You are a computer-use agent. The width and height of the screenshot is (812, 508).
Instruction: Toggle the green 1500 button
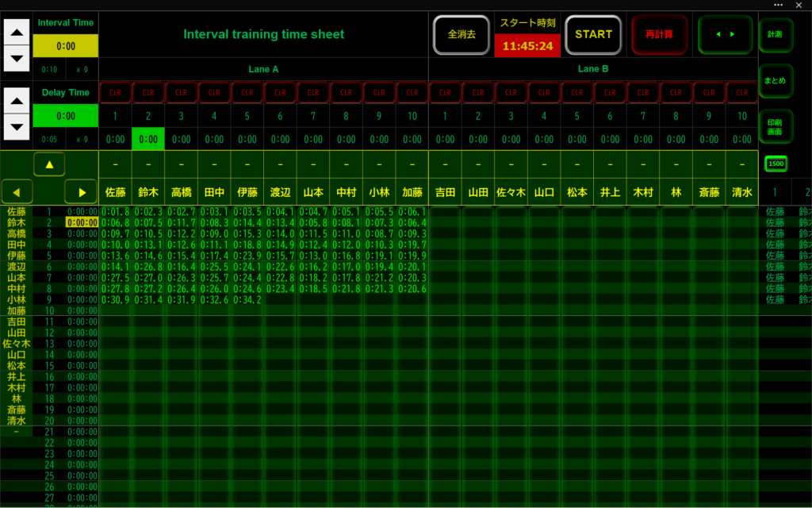coord(775,164)
